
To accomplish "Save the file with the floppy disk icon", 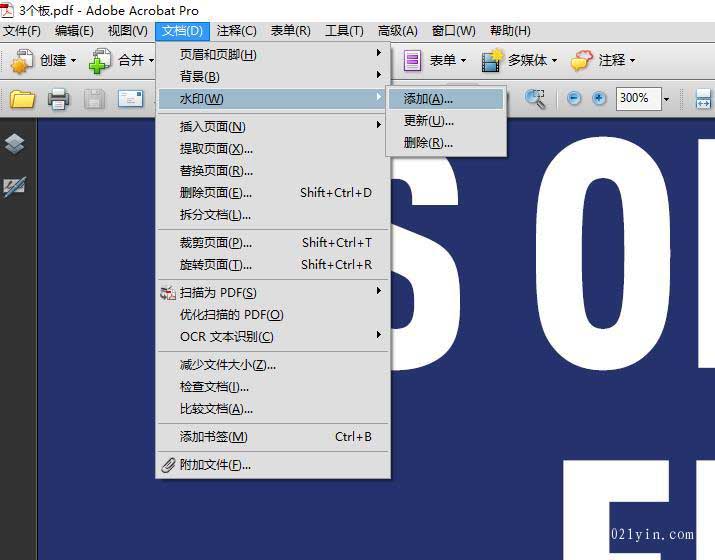I will point(94,99).
